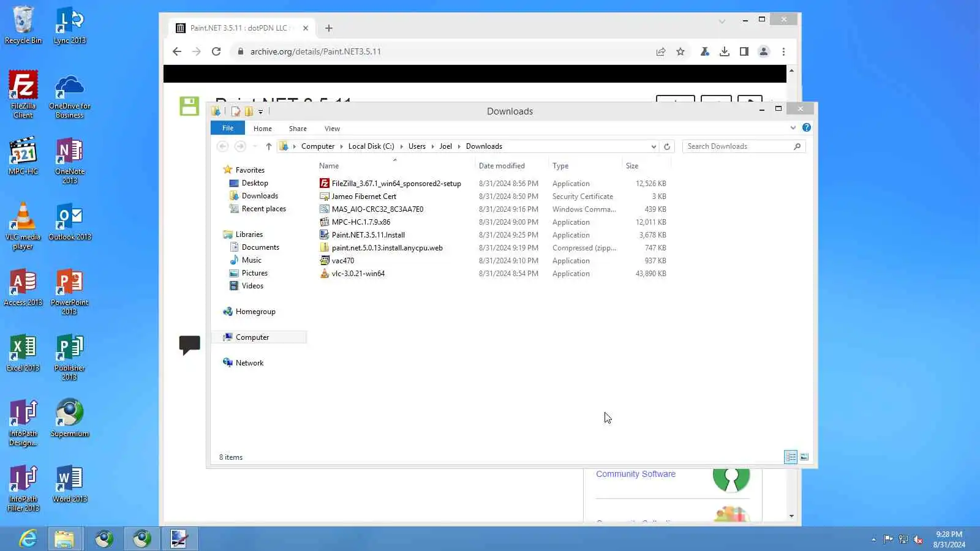This screenshot has height=551, width=980.
Task: Select the Word 2013 desktop shortcut
Action: (70, 484)
